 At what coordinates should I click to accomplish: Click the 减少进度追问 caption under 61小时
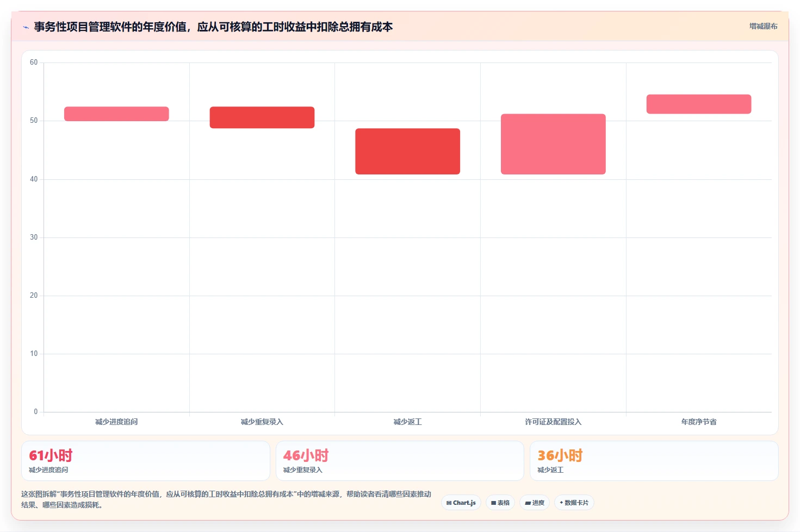[x=48, y=470]
